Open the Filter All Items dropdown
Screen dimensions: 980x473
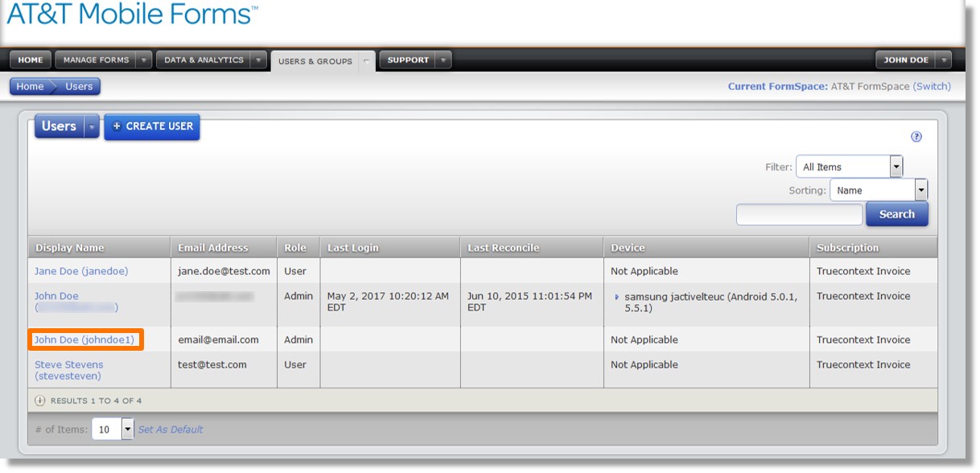pyautogui.click(x=849, y=167)
